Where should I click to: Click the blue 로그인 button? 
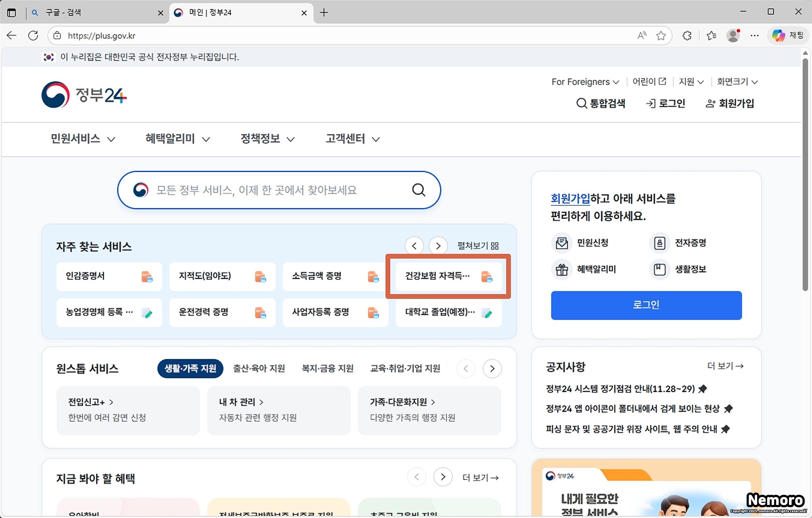pyautogui.click(x=646, y=305)
